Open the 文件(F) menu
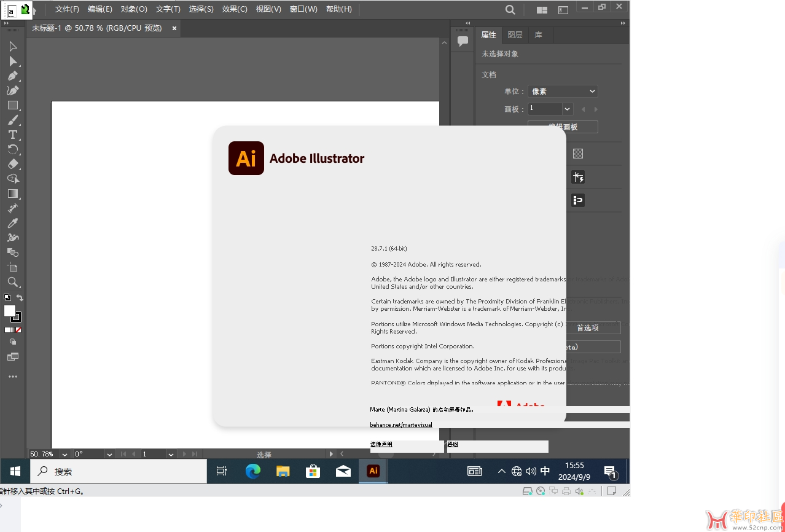785x532 pixels. click(67, 9)
